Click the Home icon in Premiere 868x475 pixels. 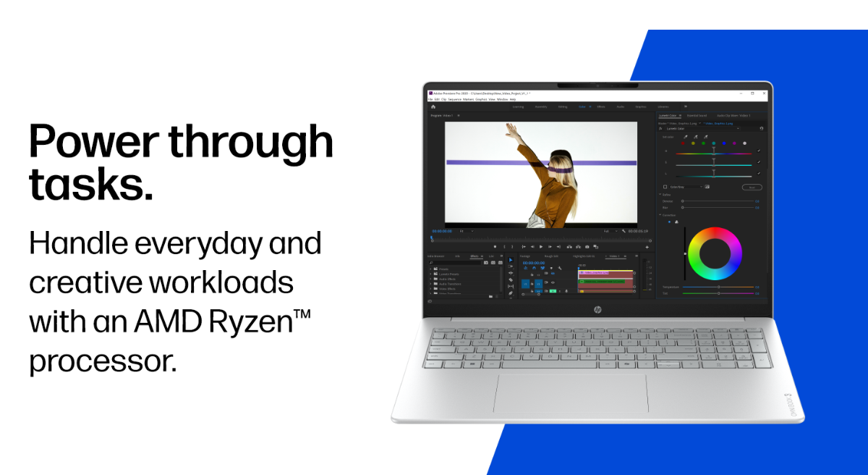click(433, 106)
